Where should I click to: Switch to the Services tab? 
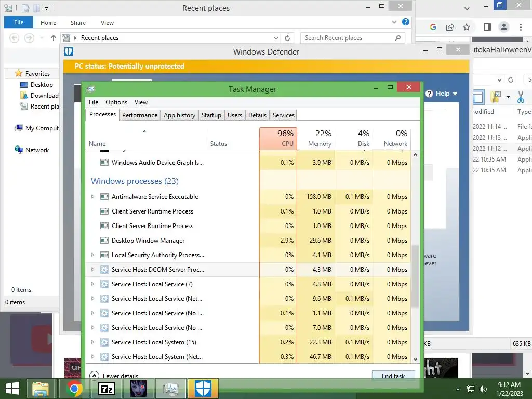(x=284, y=115)
